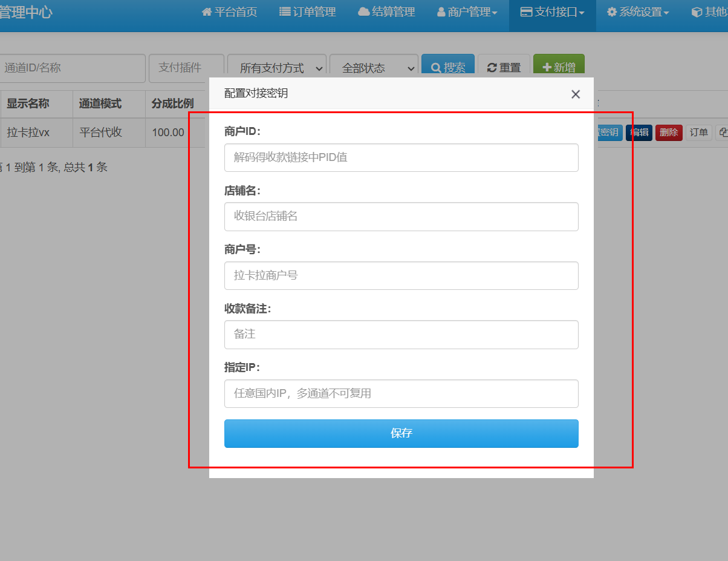This screenshot has height=561, width=728.
Task: Open 订单 for the 拉卡拉vx channel
Action: pos(699,133)
